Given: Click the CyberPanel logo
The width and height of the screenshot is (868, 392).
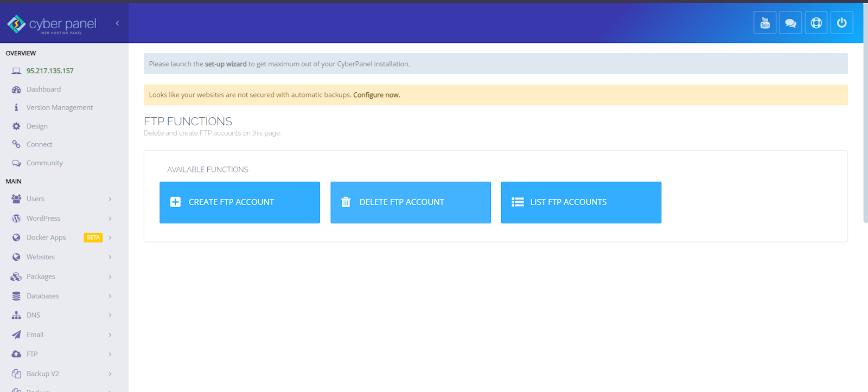Looking at the screenshot, I should point(52,24).
